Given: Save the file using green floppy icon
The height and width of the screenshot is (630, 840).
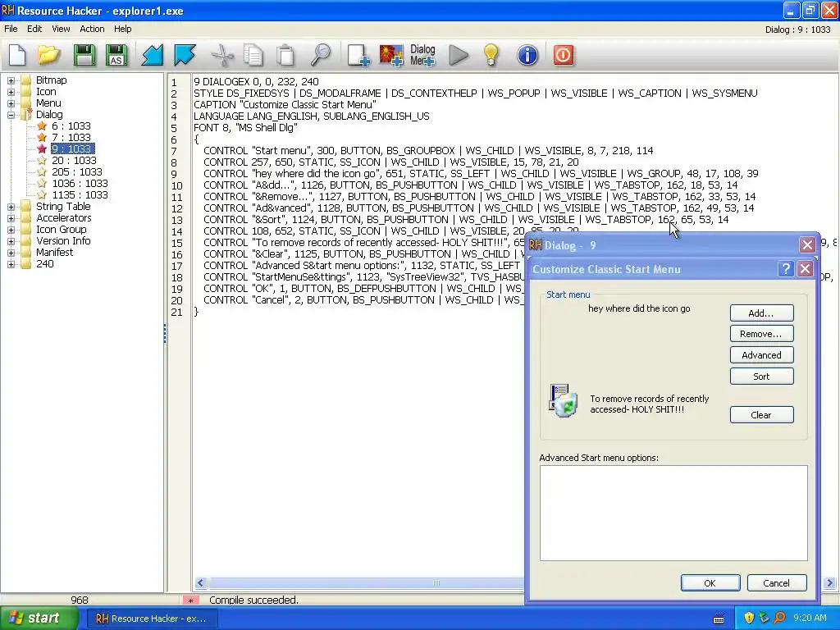Looking at the screenshot, I should [x=84, y=55].
